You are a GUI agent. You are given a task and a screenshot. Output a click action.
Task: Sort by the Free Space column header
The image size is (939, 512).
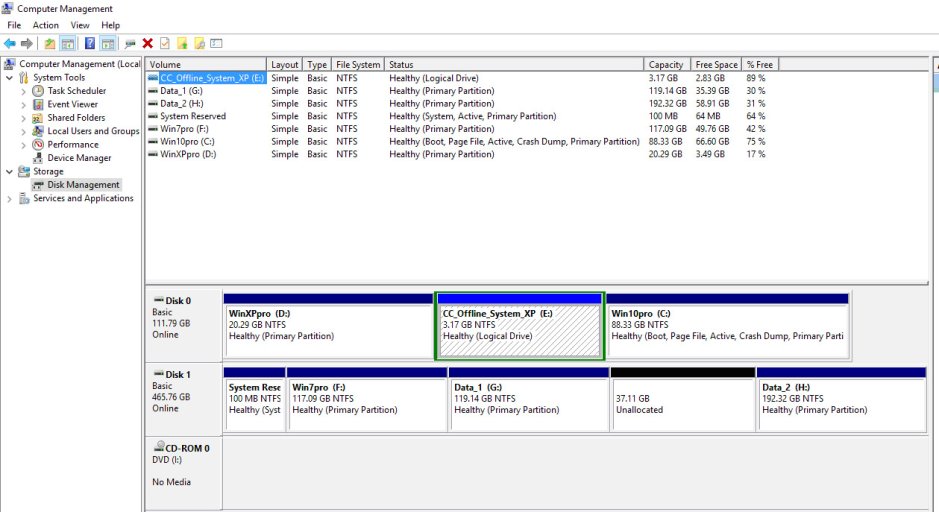(716, 64)
